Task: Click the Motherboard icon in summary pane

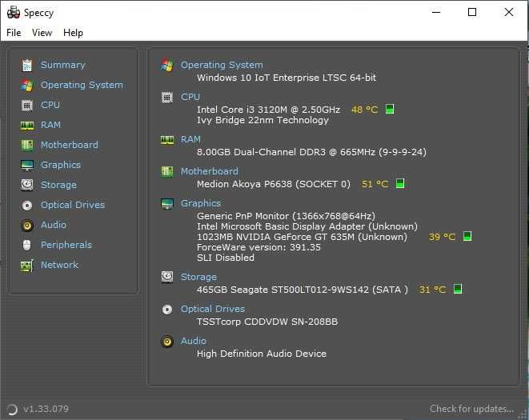Action: [x=167, y=172]
